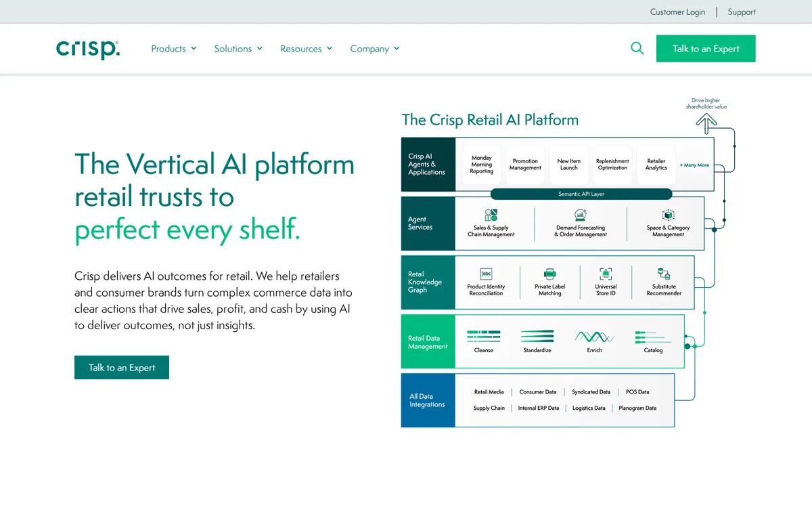Image resolution: width=812 pixels, height=508 pixels.
Task: Expand the Products dropdown menu
Action: (174, 49)
